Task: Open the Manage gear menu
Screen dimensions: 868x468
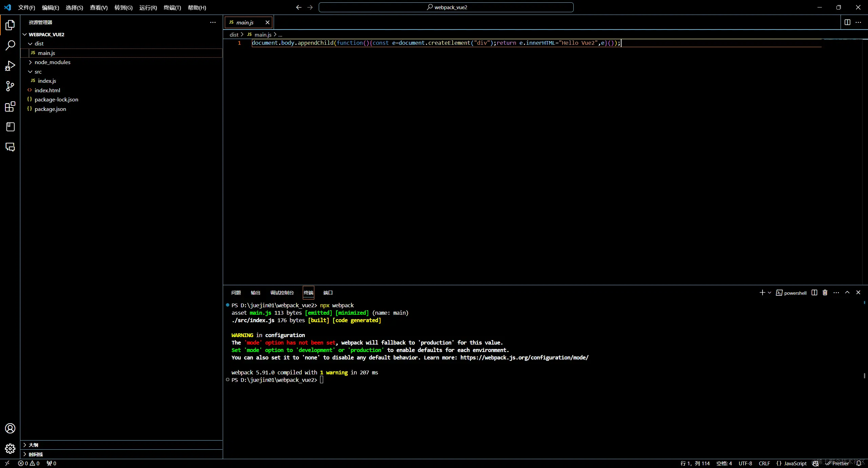Action: pos(10,449)
